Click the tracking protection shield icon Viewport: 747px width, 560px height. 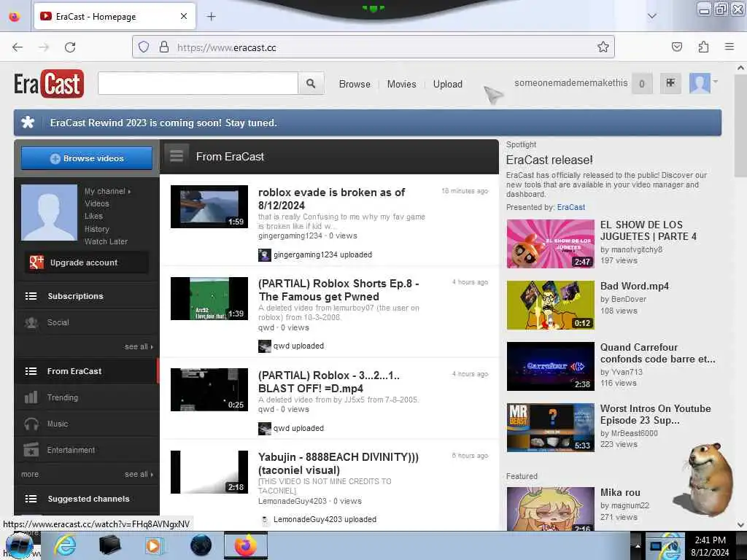coord(144,47)
